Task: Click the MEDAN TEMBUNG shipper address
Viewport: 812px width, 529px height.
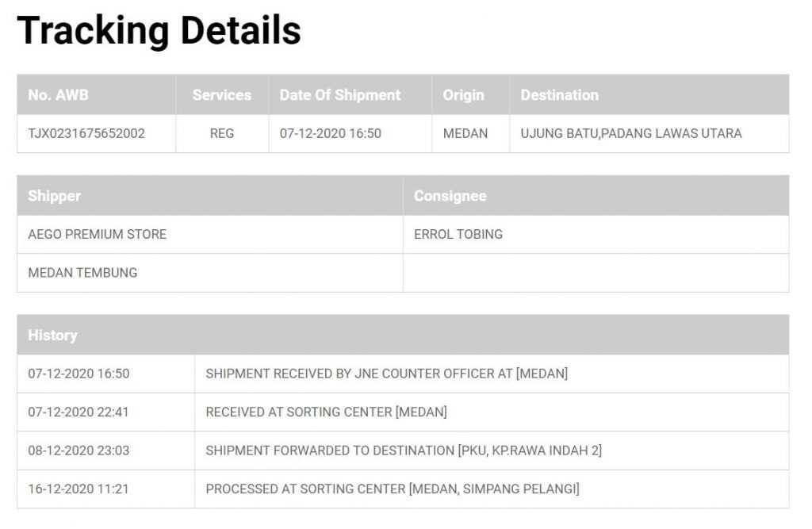Action: [x=82, y=272]
